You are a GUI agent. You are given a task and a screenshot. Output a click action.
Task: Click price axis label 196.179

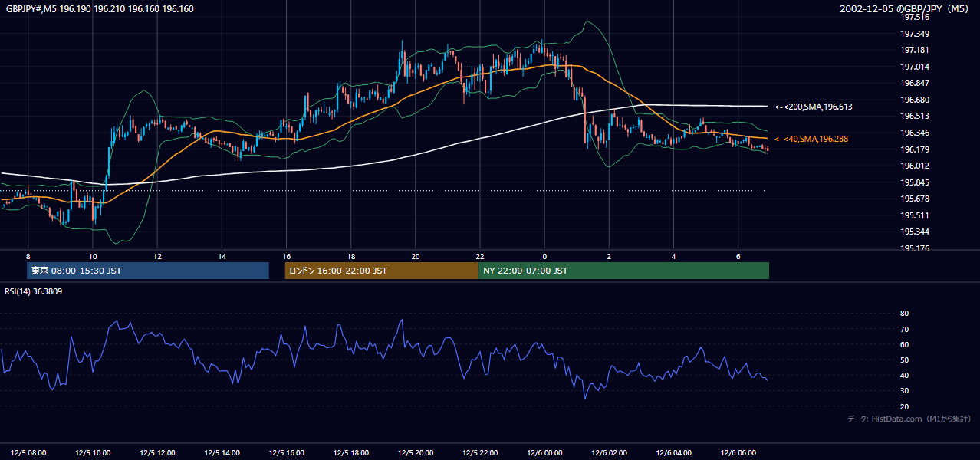(x=913, y=149)
